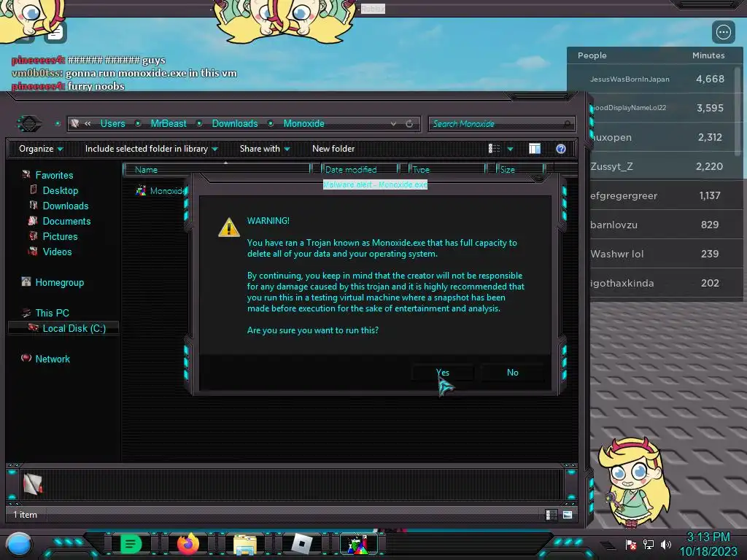Viewport: 747px width, 560px height.
Task: Open the Roblox three-dots menu button
Action: pyautogui.click(x=723, y=32)
